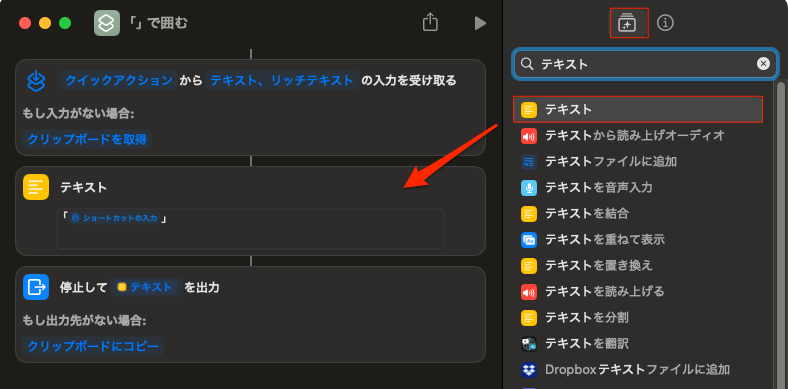788x389 pixels.
Task: Zoom the window with green button
Action: 65,23
